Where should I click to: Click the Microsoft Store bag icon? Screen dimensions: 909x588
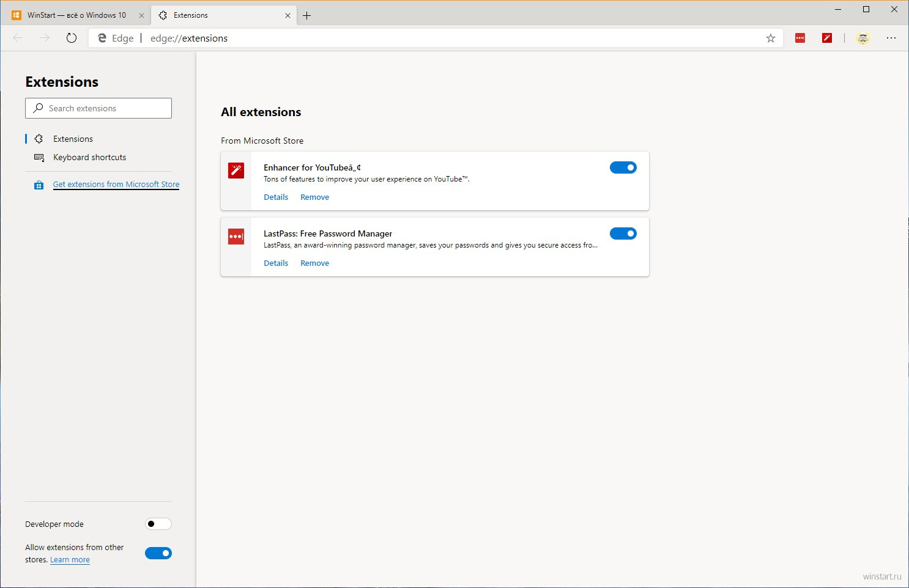(39, 185)
